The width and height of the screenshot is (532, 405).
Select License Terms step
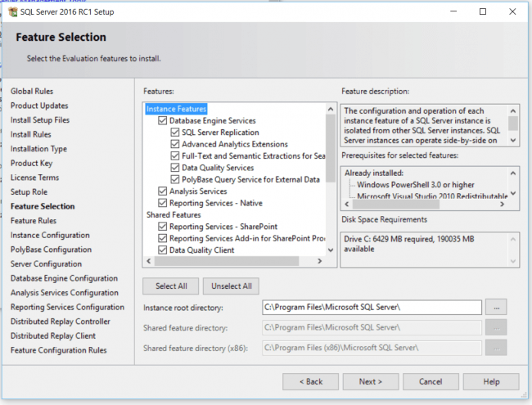pos(34,178)
